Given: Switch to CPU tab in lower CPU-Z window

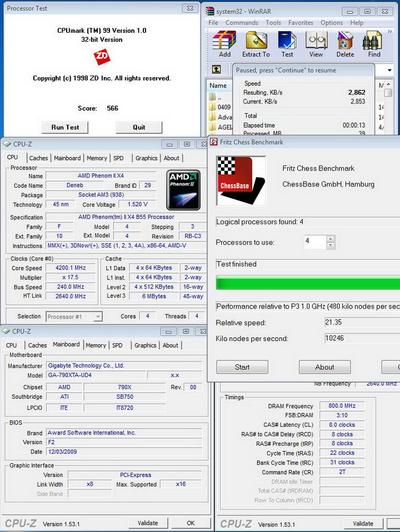Looking at the screenshot, I should 11,345.
